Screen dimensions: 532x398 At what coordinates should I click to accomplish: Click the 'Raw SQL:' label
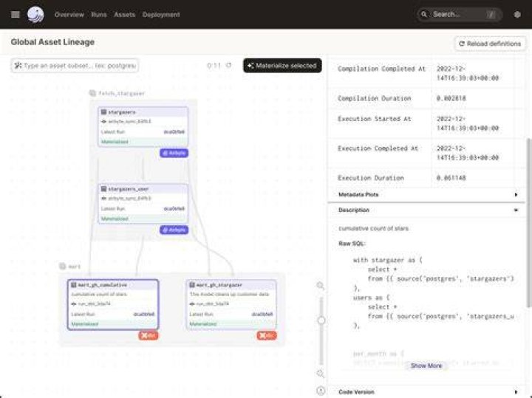[x=352, y=244]
